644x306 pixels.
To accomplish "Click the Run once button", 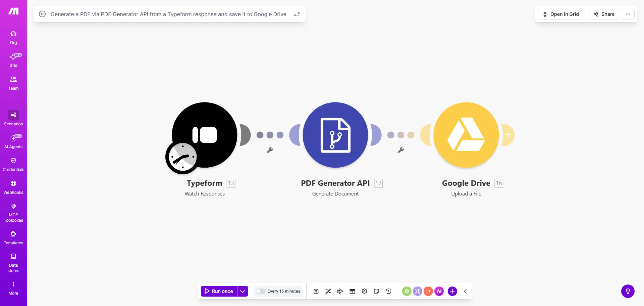I will 219,291.
